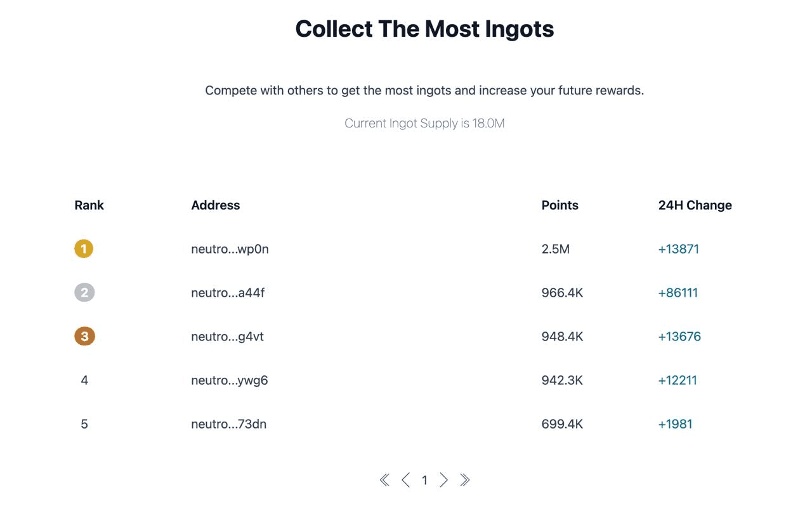Click the Rank column header
The height and width of the screenshot is (523, 812).
89,205
